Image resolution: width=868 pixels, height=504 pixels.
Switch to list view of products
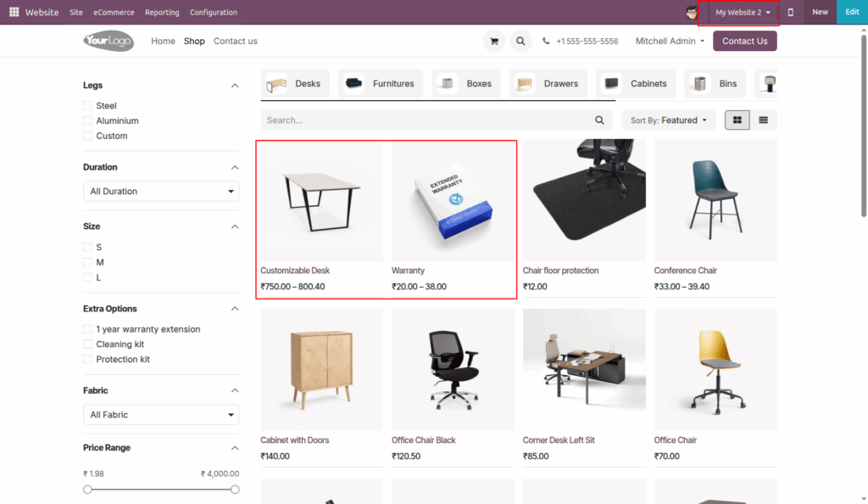(x=761, y=120)
